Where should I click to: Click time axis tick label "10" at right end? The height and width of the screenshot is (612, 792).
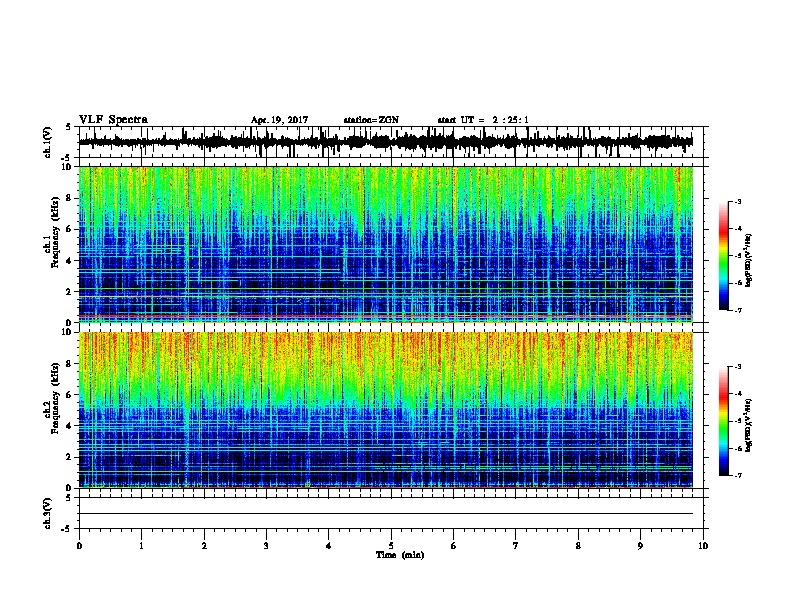point(703,546)
